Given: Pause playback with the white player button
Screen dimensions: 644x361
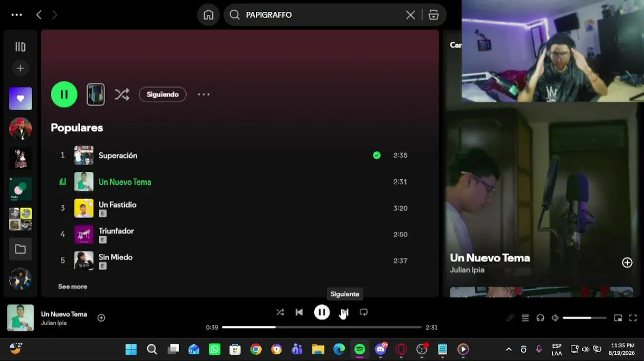Looking at the screenshot, I should pyautogui.click(x=322, y=312).
